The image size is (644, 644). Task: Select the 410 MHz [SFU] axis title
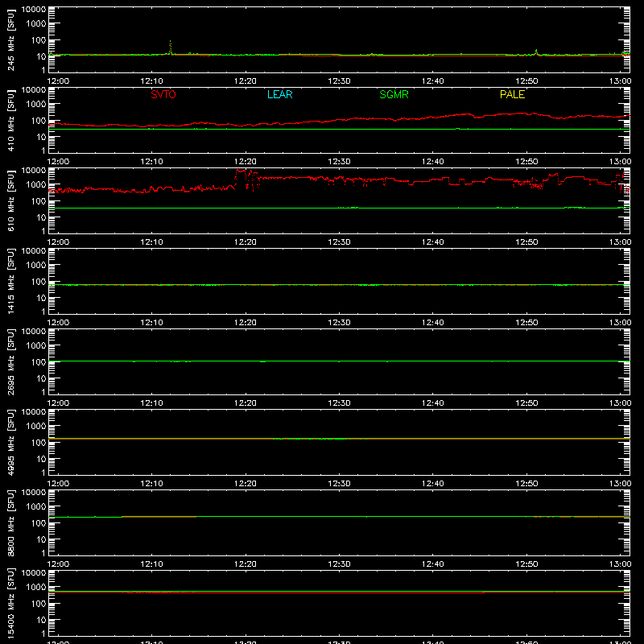pyautogui.click(x=10, y=120)
